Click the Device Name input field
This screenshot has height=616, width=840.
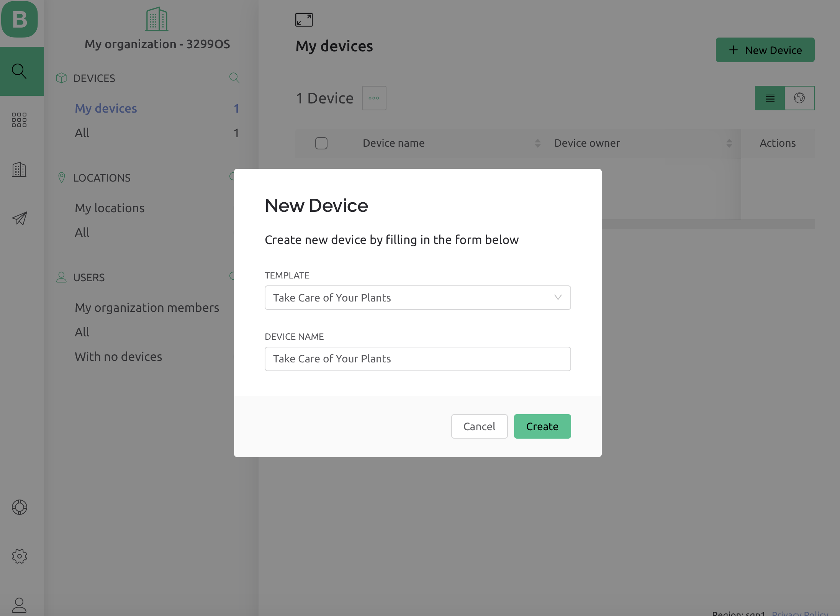coord(418,359)
